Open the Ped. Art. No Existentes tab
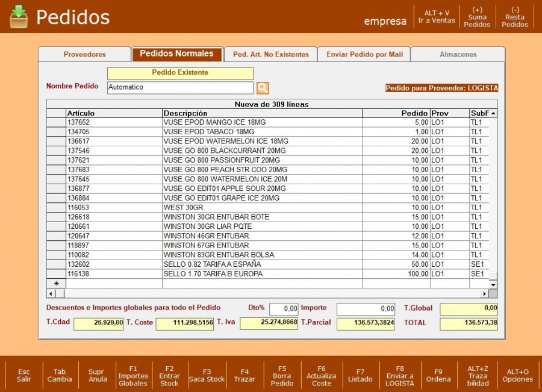542x392 pixels. [x=270, y=54]
